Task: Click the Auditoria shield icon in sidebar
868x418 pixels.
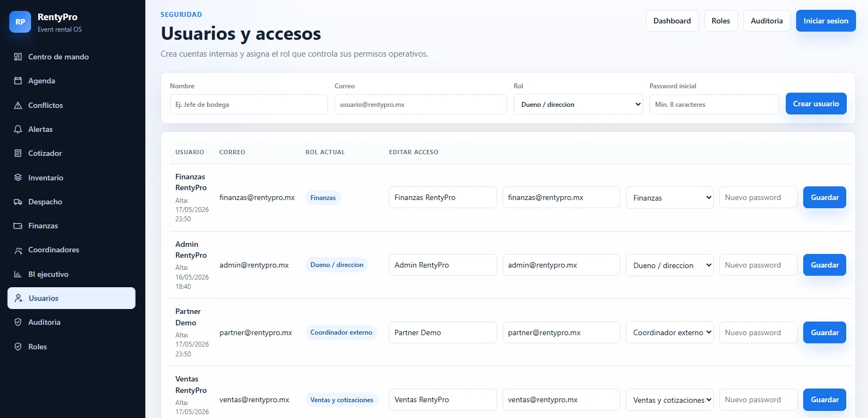Action: [18, 322]
